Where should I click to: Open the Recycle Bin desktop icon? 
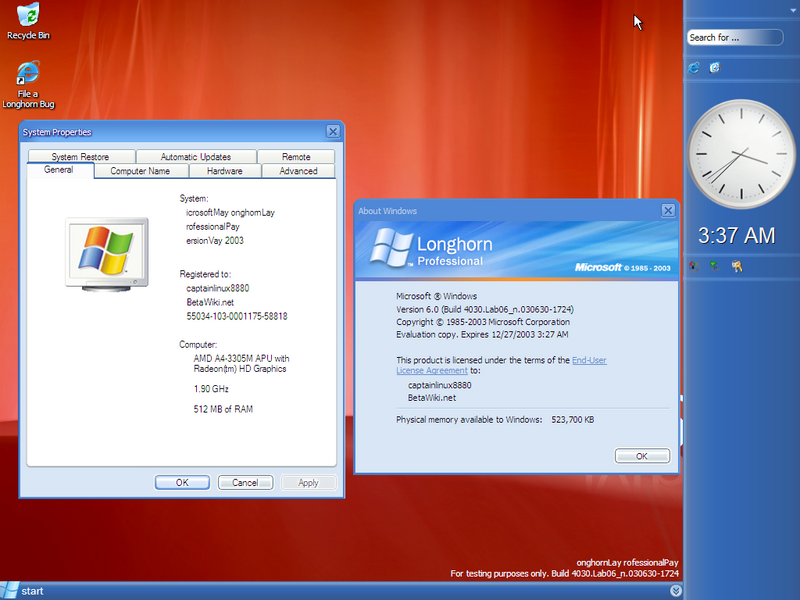click(28, 16)
